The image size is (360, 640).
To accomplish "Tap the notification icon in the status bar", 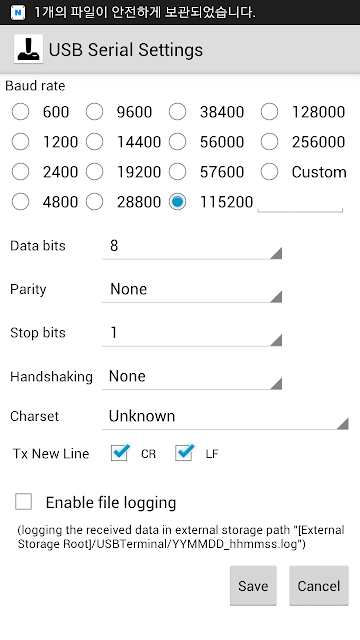I will (18, 12).
